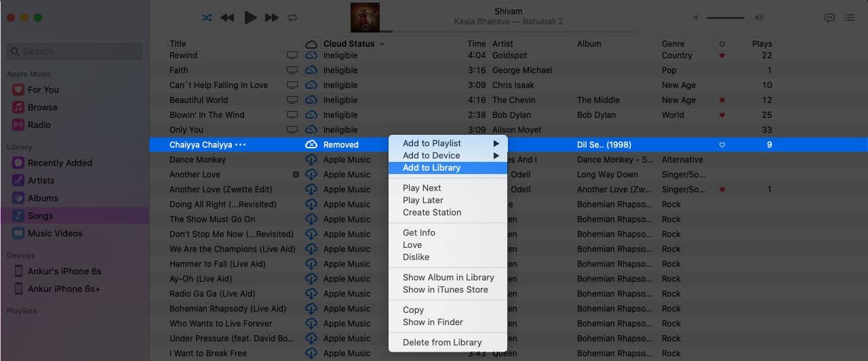Sort songs by Genre column
The image size is (868, 361).
[673, 43]
